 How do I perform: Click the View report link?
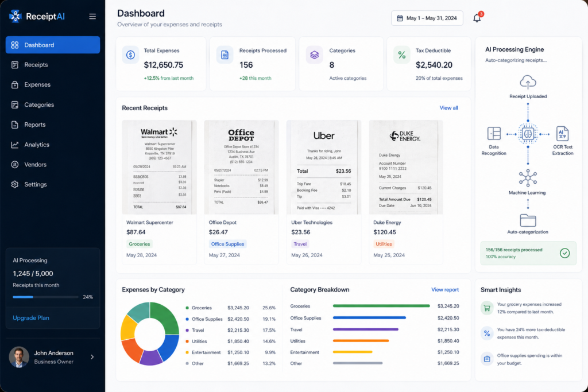(445, 290)
